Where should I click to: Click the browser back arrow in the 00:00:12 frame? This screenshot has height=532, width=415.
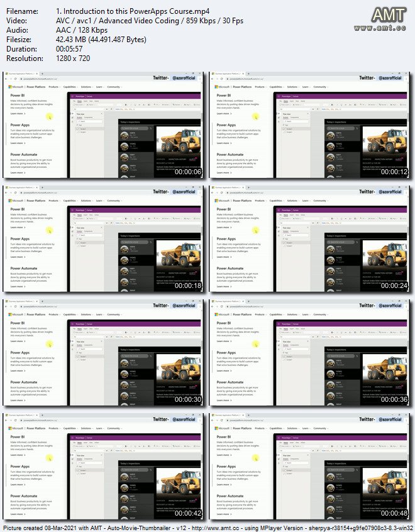pos(213,79)
